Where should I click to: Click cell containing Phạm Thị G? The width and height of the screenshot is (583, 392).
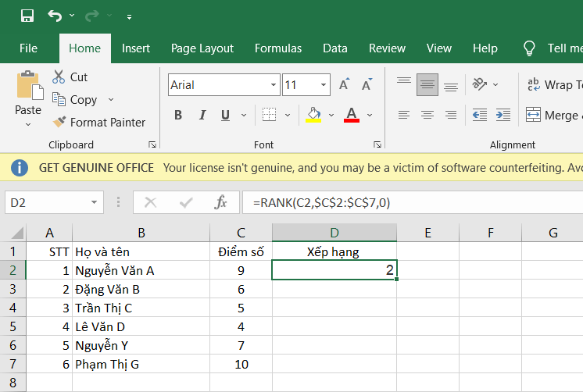pos(141,364)
